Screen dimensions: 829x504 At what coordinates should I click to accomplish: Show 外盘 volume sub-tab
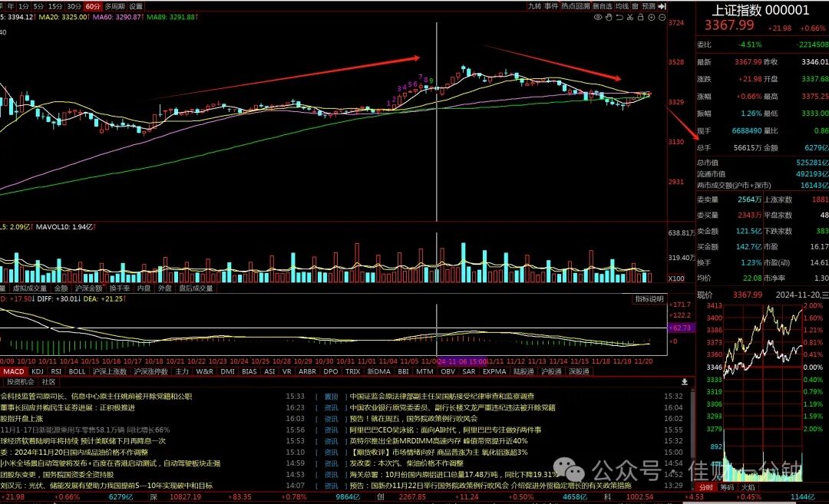point(165,288)
